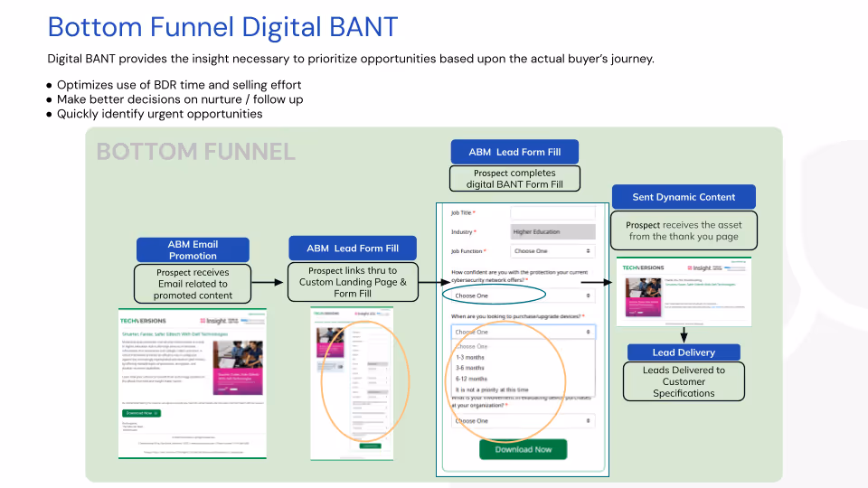
Task: Click 'Prospect links thru to Custom Landing Page' box
Action: 353,282
